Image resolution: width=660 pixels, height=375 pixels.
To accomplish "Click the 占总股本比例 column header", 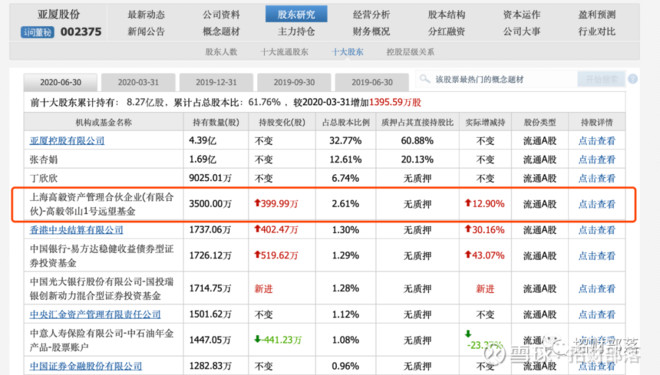I will 346,122.
